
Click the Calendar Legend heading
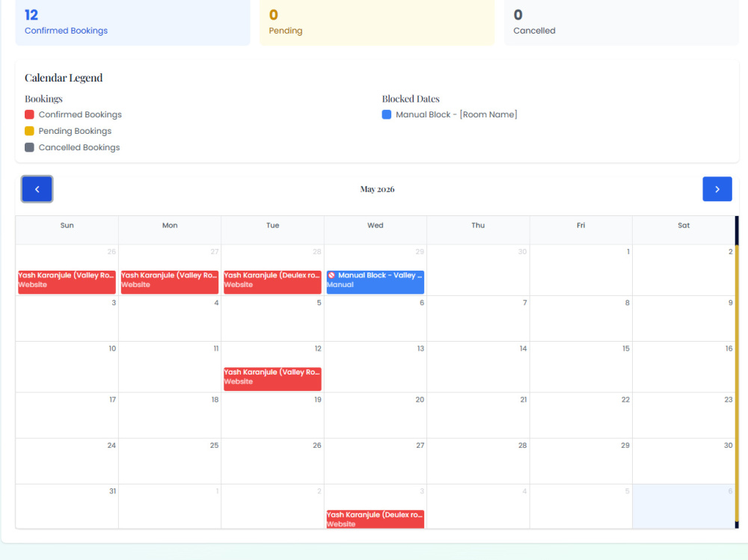pos(64,78)
